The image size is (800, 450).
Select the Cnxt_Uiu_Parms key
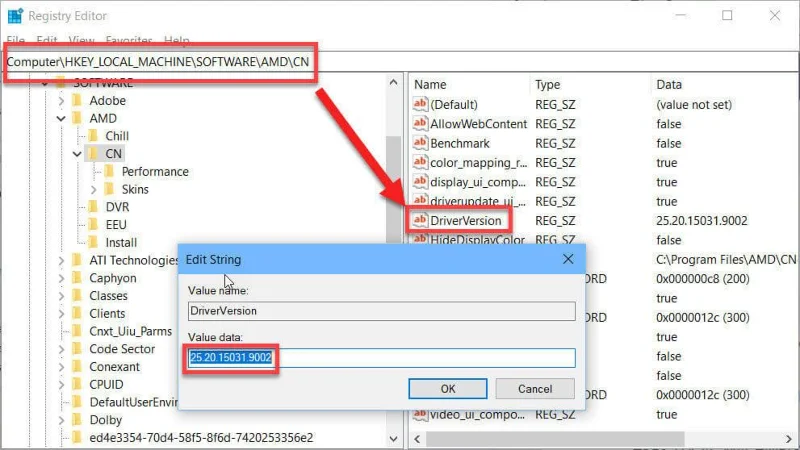(131, 331)
